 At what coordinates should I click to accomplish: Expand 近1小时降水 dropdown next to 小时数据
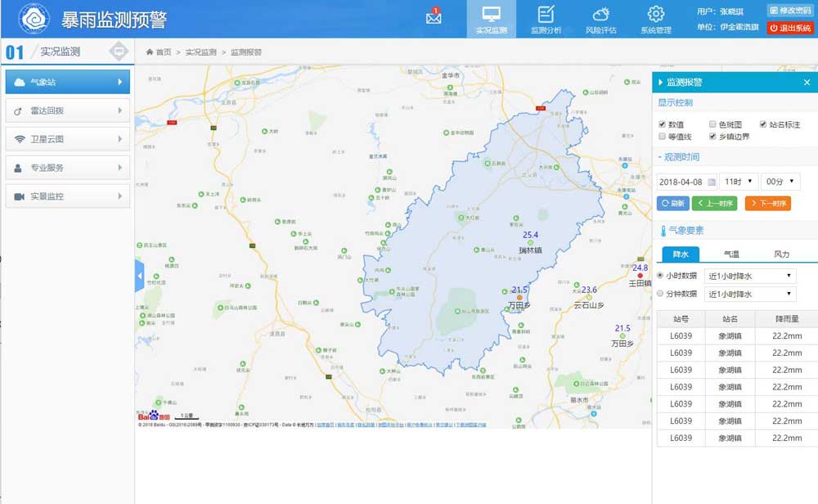point(750,277)
